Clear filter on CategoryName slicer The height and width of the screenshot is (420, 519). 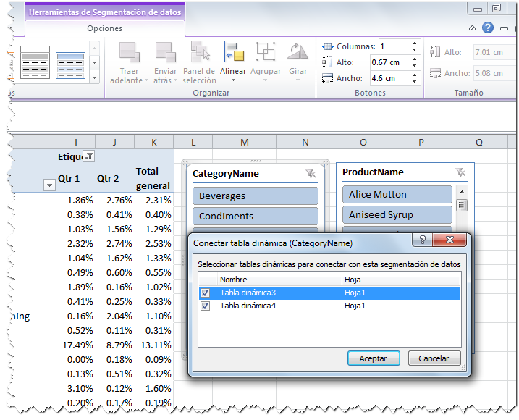pyautogui.click(x=311, y=174)
